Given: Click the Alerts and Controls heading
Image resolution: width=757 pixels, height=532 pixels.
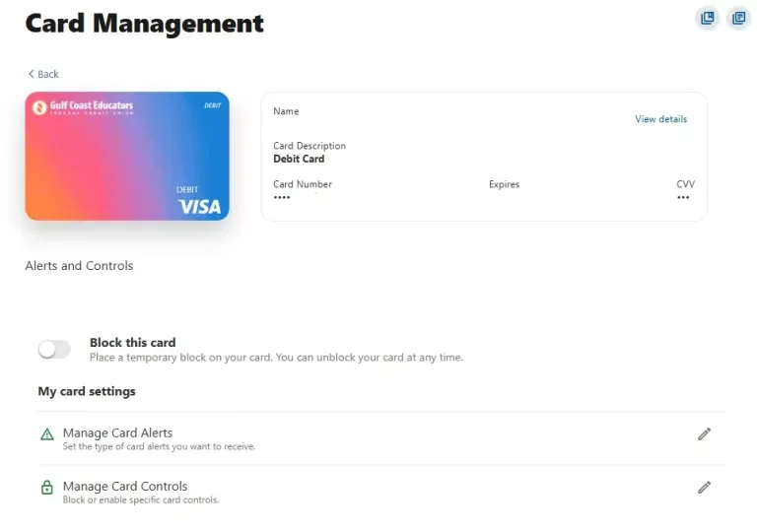Looking at the screenshot, I should click(x=79, y=266).
